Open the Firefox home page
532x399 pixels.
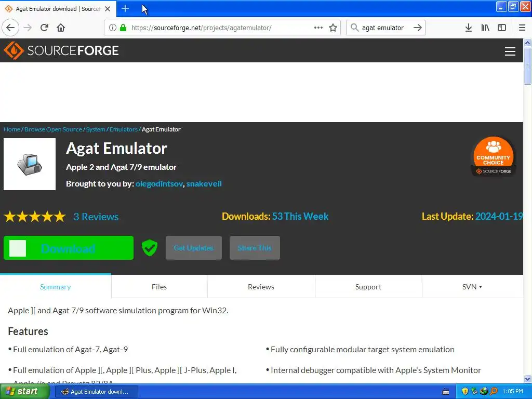coord(61,28)
